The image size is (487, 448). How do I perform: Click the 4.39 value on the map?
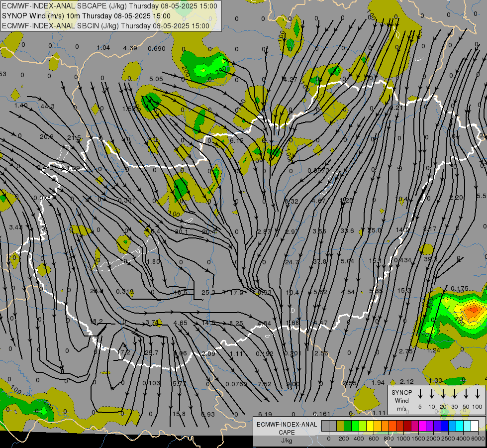(130, 48)
